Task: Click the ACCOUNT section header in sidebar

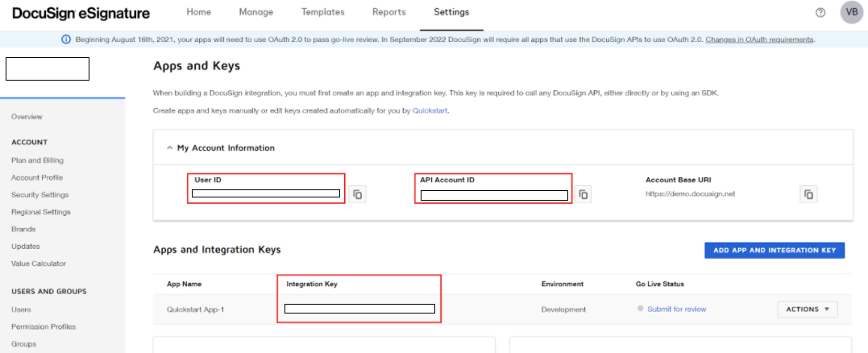Action: click(x=29, y=142)
